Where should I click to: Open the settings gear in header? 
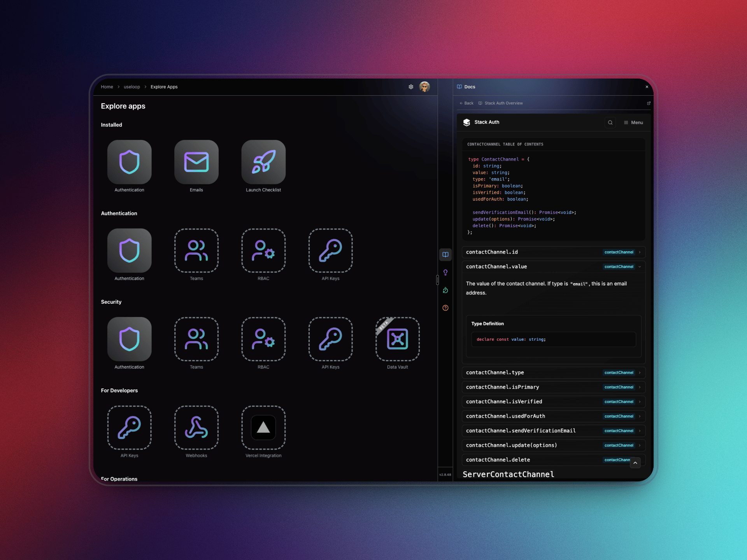pos(411,87)
